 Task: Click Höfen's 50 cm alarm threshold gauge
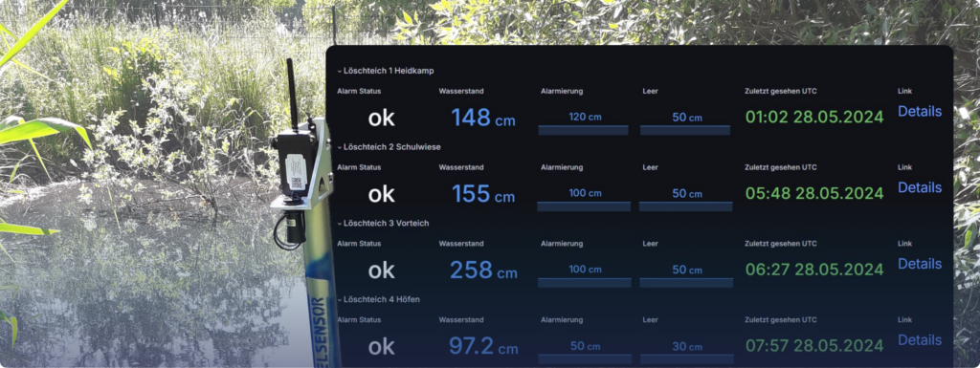pyautogui.click(x=585, y=352)
